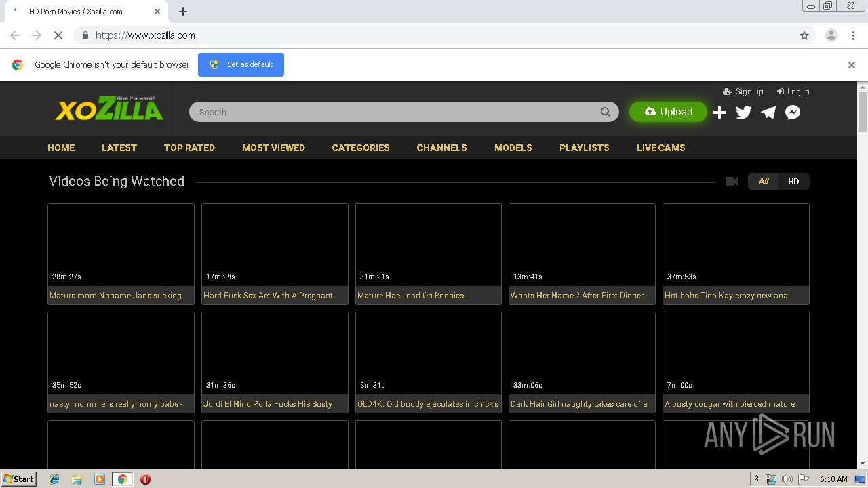The image size is (868, 488).
Task: Open the MODELS menu item
Action: (513, 148)
